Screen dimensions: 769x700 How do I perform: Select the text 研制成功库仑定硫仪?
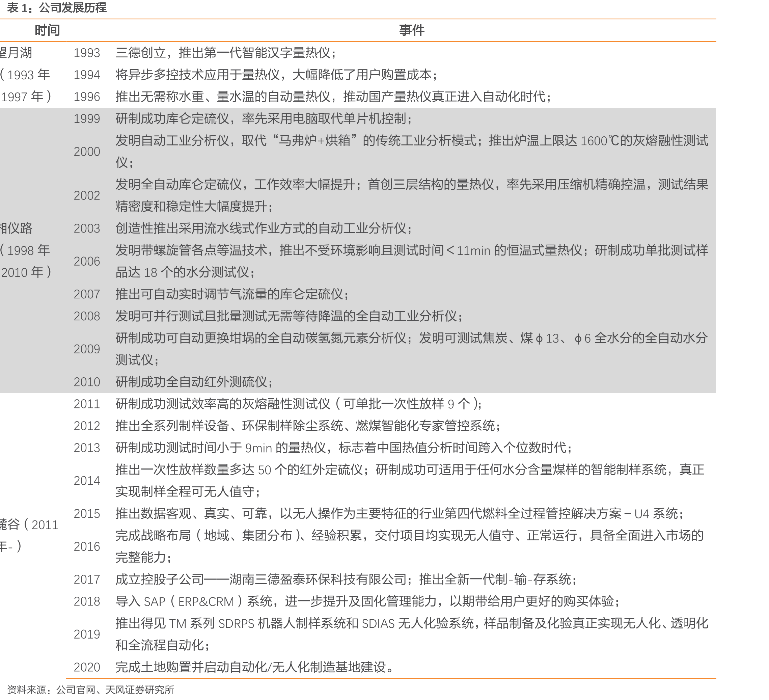pos(172,119)
